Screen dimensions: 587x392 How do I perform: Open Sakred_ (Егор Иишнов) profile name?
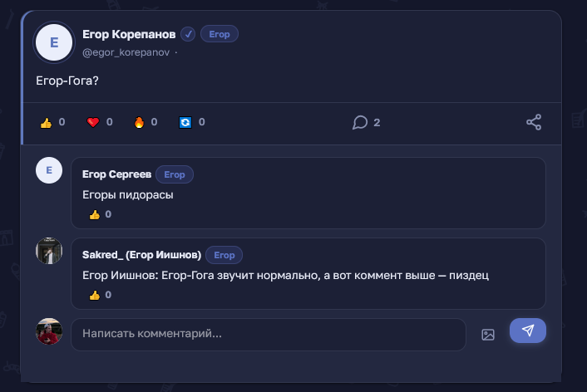point(142,255)
